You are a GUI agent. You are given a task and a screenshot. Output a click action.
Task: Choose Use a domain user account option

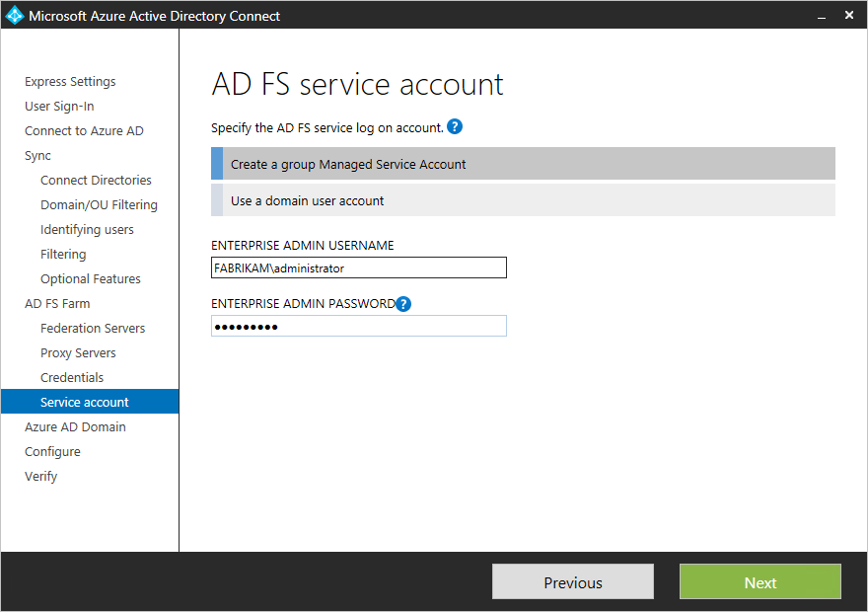pos(523,200)
